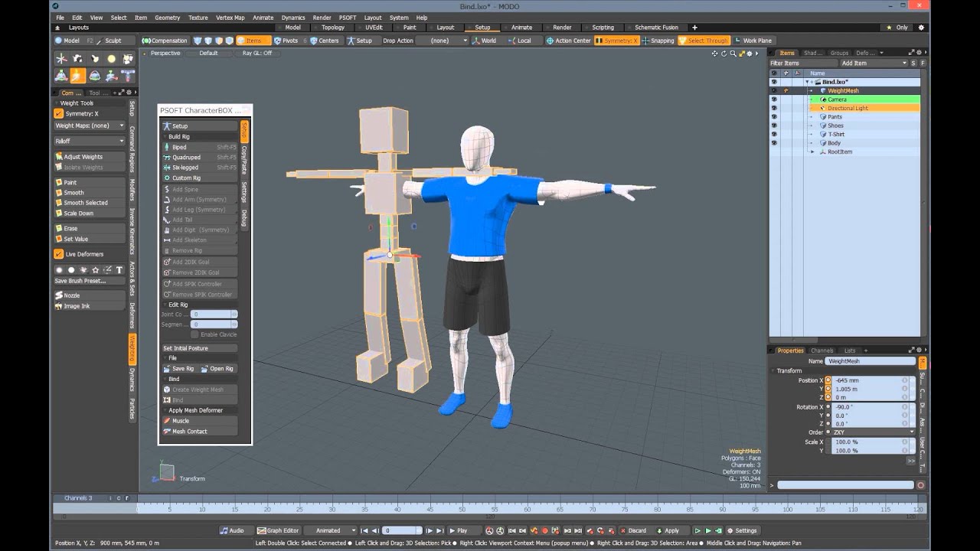Choose the star brush tip icon
The height and width of the screenshot is (551, 980).
(x=96, y=269)
